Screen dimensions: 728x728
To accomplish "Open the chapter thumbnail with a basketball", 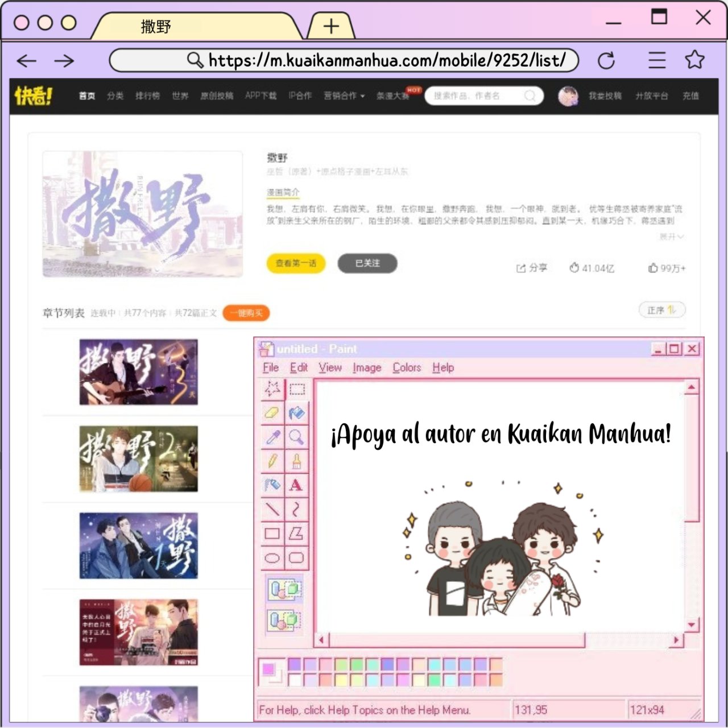I will tap(139, 459).
